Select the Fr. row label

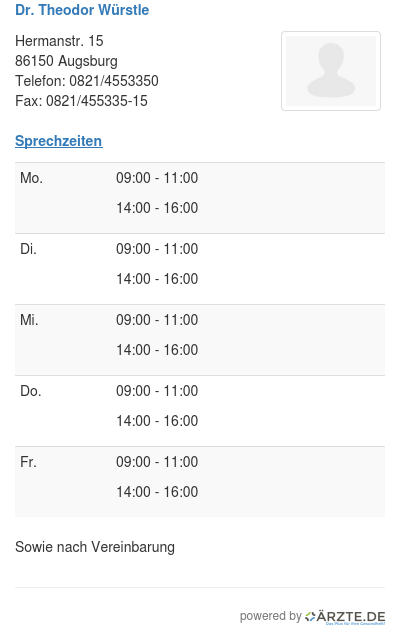tap(28, 462)
